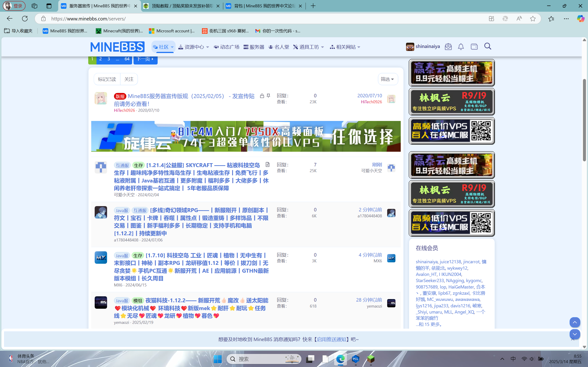Click the MINEBBS logo
Viewport: 588px width, 367px height.
click(x=117, y=47)
